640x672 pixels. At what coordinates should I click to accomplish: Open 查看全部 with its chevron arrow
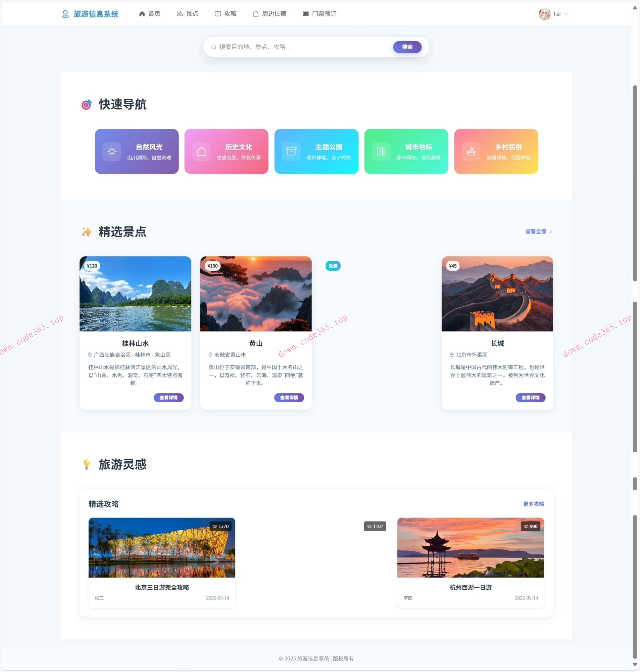pos(537,231)
